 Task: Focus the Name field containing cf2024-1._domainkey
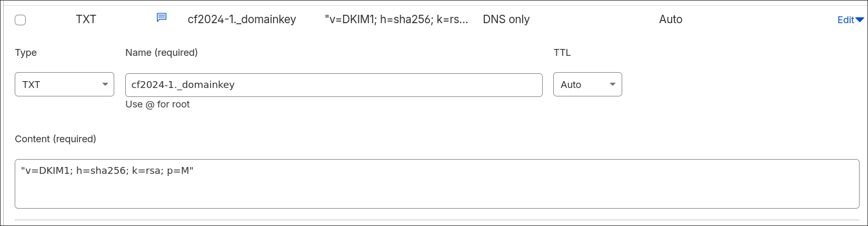[x=334, y=85]
